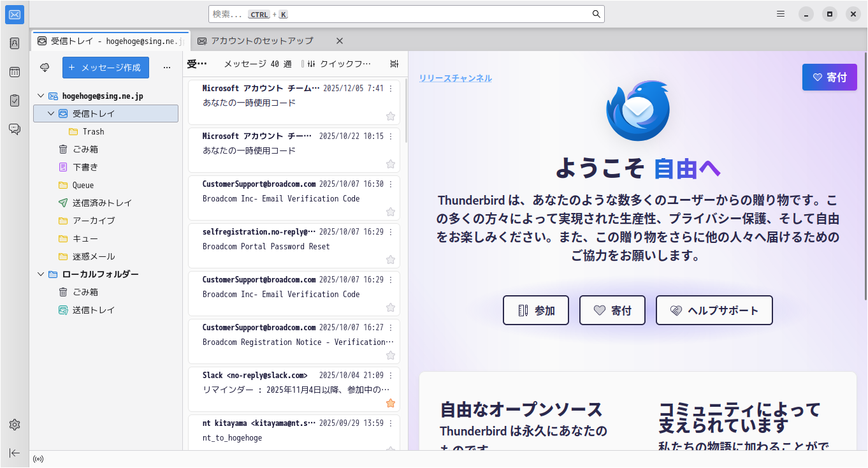Click the search magnifier icon
The height and width of the screenshot is (468, 868).
[x=597, y=14]
